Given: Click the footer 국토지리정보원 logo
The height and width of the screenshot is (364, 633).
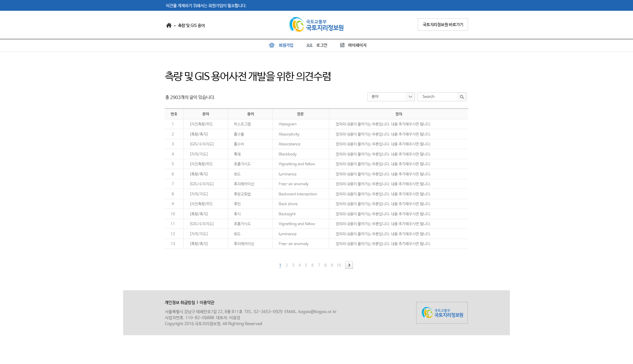Looking at the screenshot, I should tap(442, 313).
